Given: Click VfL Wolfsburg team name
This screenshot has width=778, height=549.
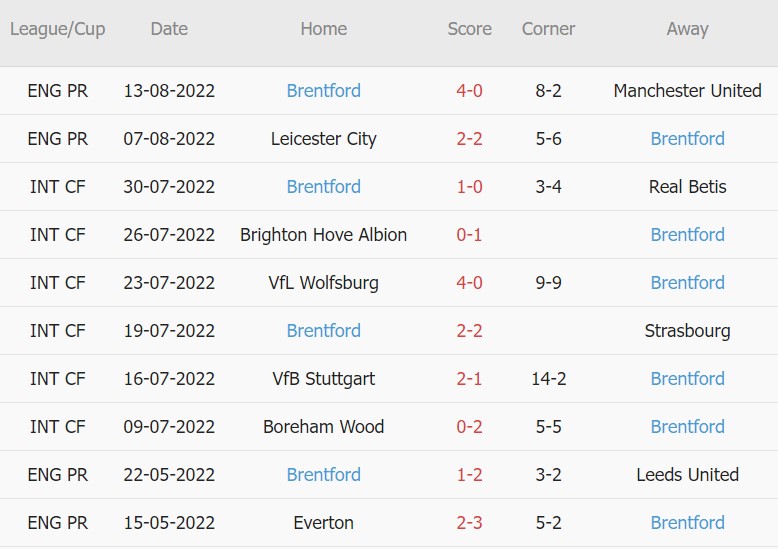Looking at the screenshot, I should click(323, 283).
